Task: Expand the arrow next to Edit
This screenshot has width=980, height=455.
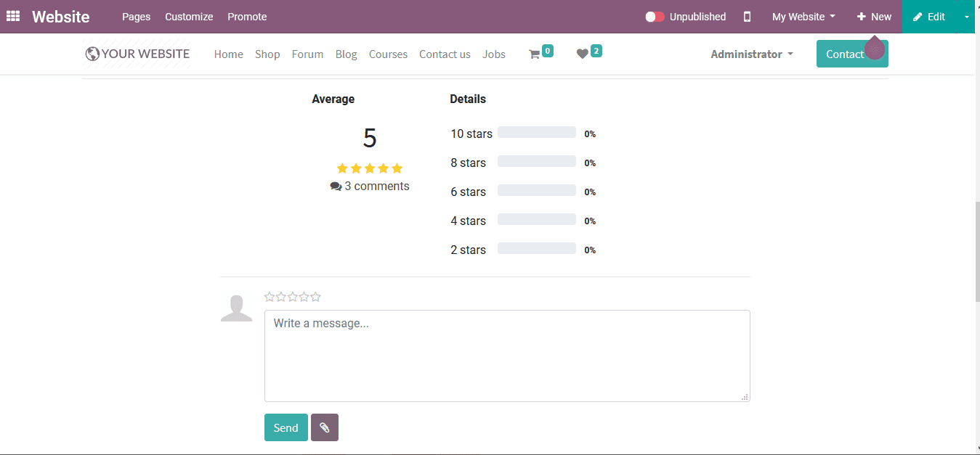Action: pyautogui.click(x=966, y=17)
